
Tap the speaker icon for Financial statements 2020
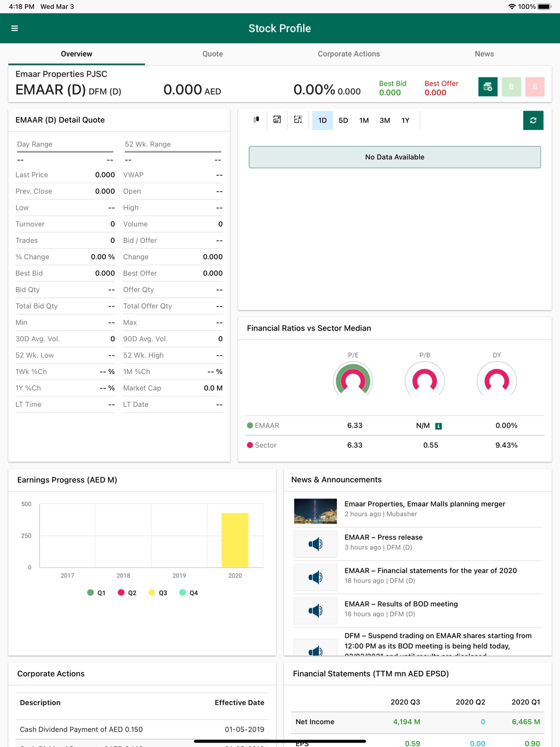[315, 577]
